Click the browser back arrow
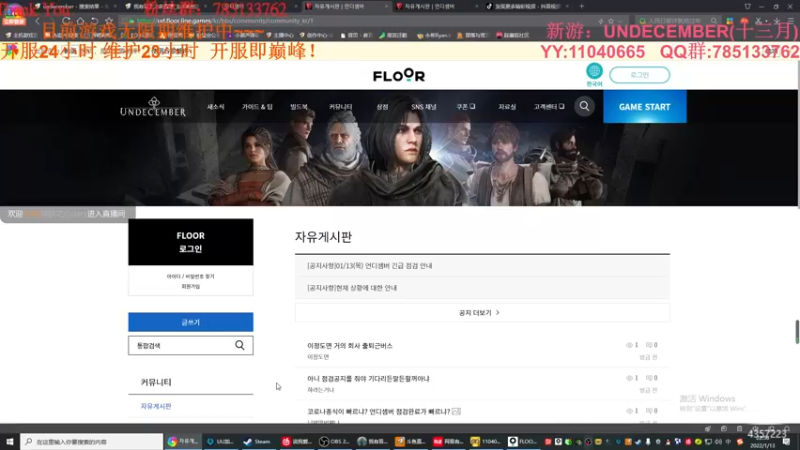800x450 pixels. tap(37, 21)
